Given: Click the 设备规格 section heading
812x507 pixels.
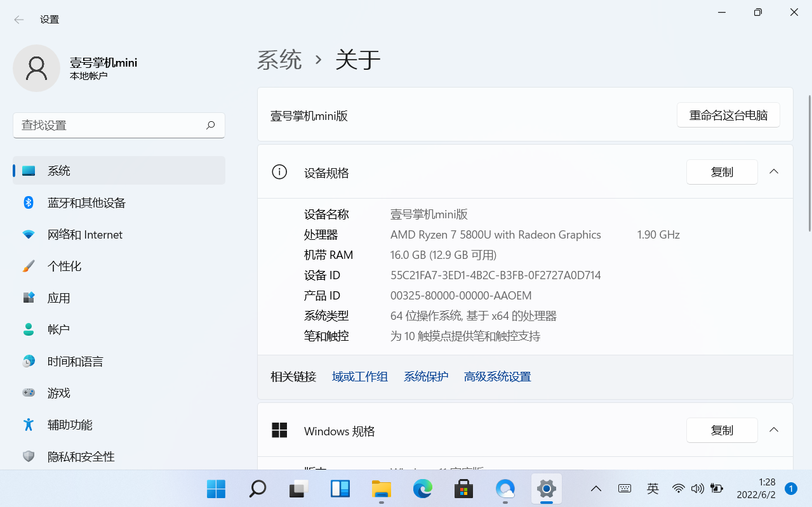Looking at the screenshot, I should point(326,173).
